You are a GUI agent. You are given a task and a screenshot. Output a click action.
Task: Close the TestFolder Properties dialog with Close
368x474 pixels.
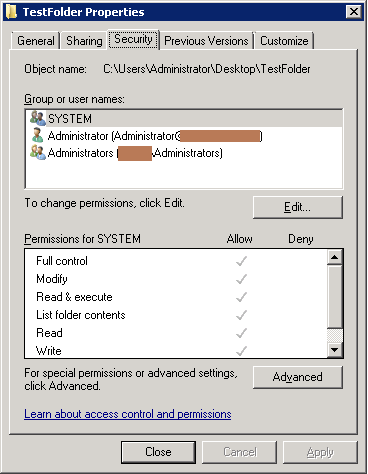click(x=158, y=452)
